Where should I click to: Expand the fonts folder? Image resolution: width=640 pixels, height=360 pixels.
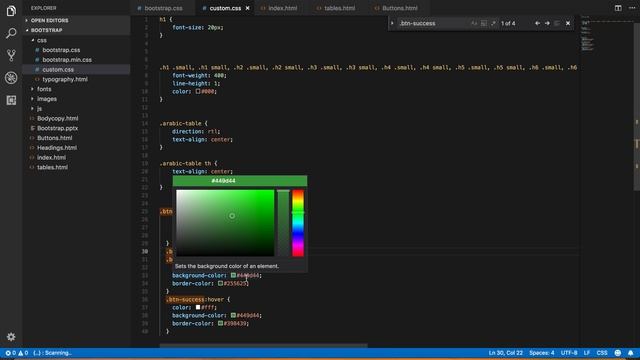[44, 89]
